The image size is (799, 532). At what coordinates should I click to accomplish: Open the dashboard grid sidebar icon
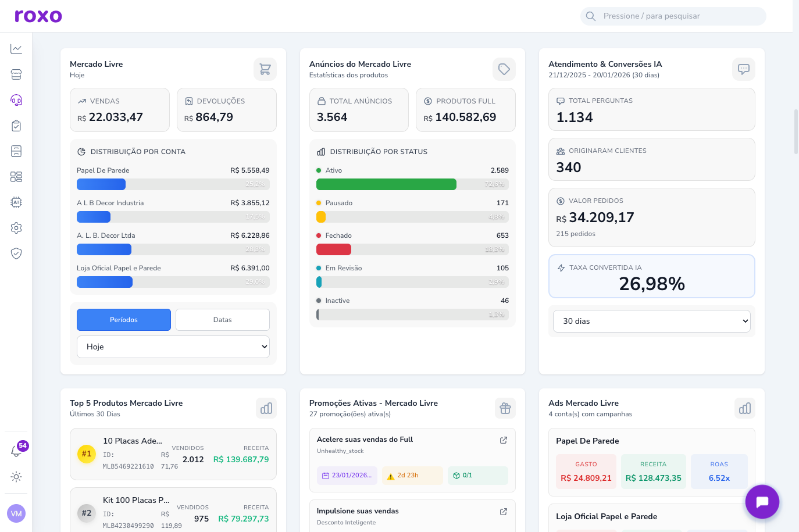click(16, 177)
